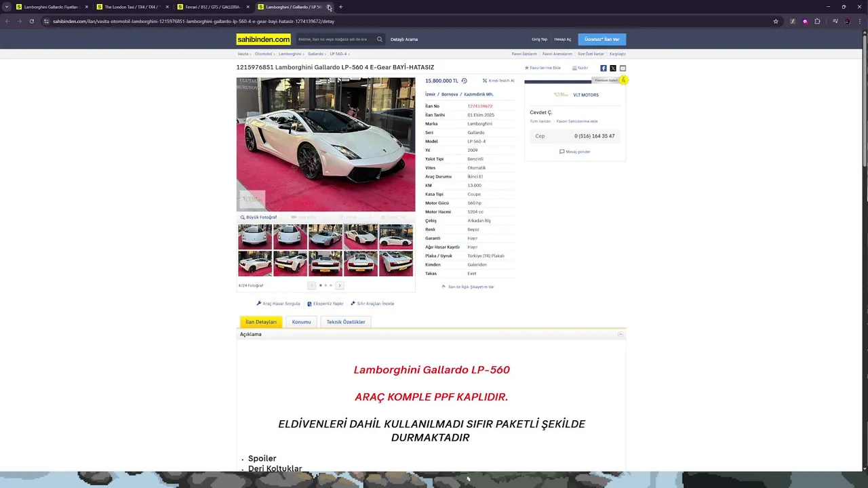868x488 pixels.
Task: Open Favori Aramalarım link
Action: 557,54
